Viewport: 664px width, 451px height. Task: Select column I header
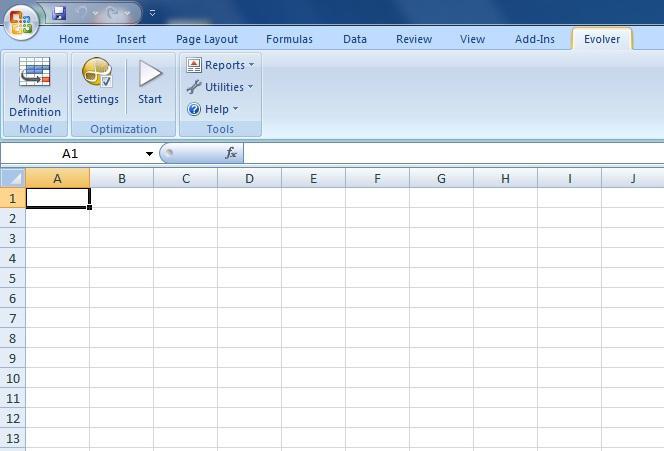point(570,178)
